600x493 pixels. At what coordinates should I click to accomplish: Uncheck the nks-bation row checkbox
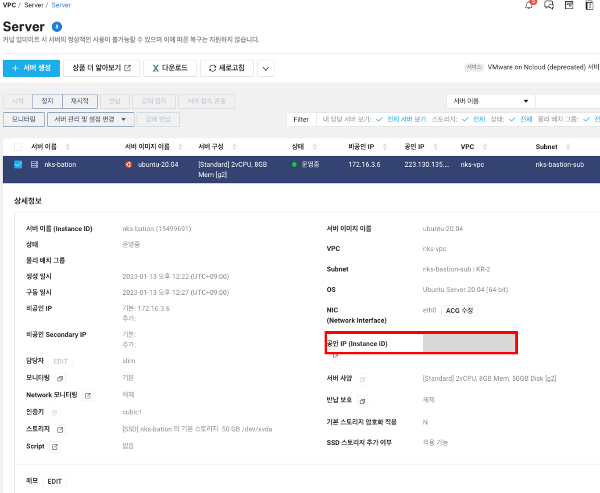coord(18,165)
